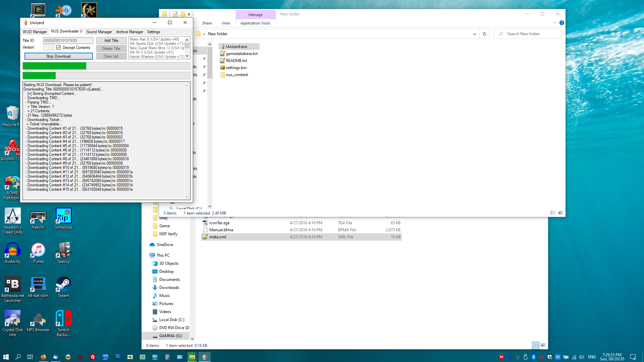The height and width of the screenshot is (362, 644).
Task: Select the Switch Backup desktop icon
Action: [x=63, y=324]
